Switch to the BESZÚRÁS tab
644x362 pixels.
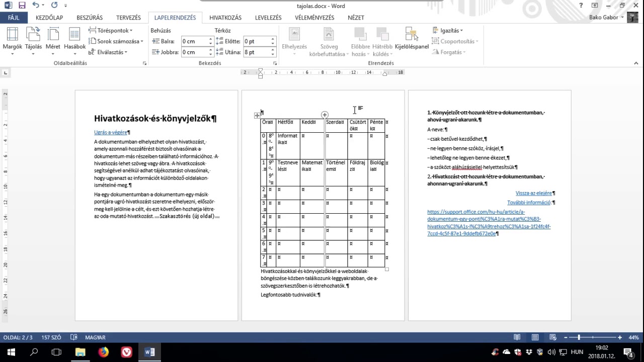[90, 17]
